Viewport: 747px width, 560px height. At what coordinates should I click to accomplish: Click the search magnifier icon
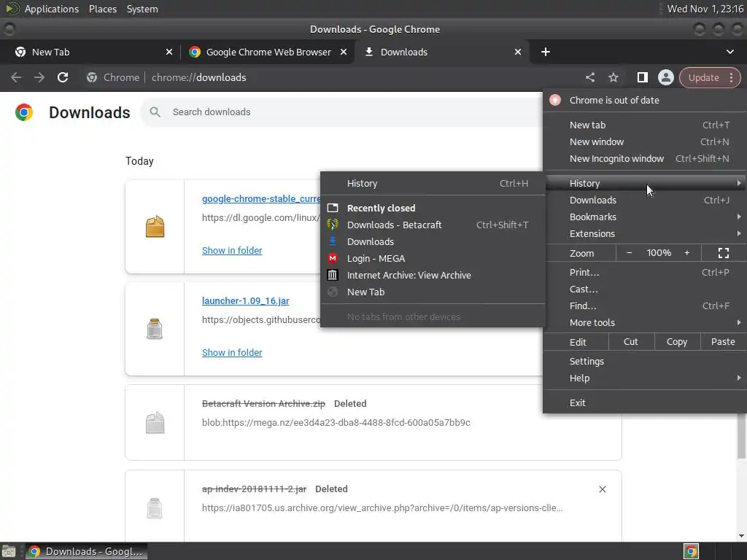point(155,112)
